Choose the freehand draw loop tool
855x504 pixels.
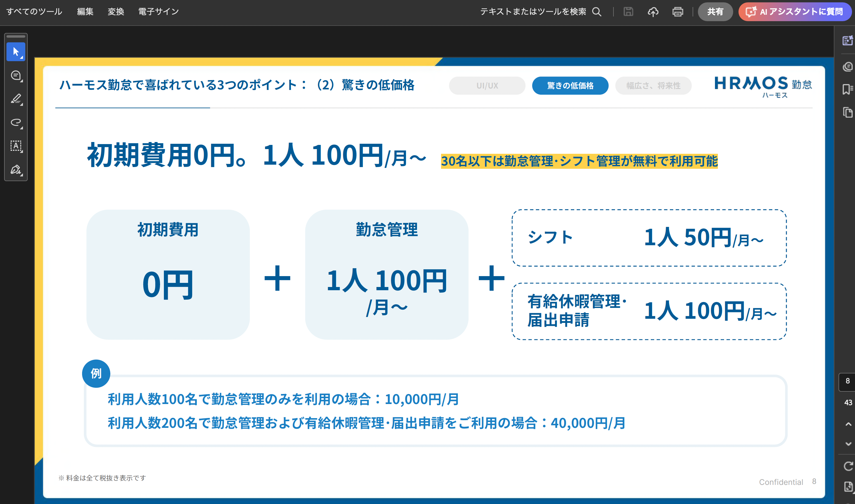[x=16, y=122]
